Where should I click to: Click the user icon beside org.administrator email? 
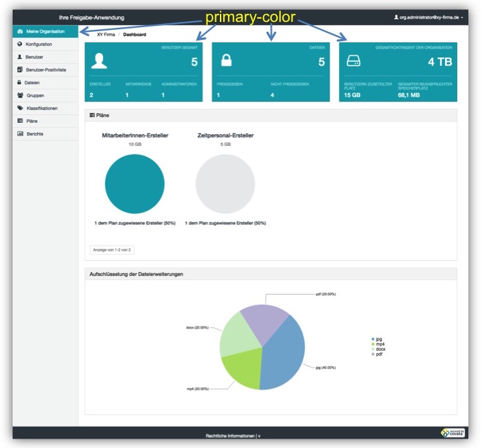click(x=396, y=17)
